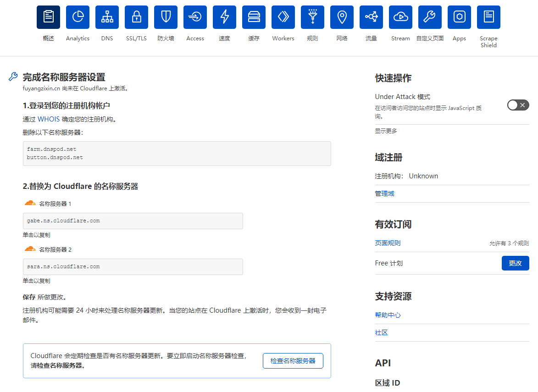The width and height of the screenshot is (538, 392).
Task: Open the Apps hexagon icon
Action: [460, 17]
